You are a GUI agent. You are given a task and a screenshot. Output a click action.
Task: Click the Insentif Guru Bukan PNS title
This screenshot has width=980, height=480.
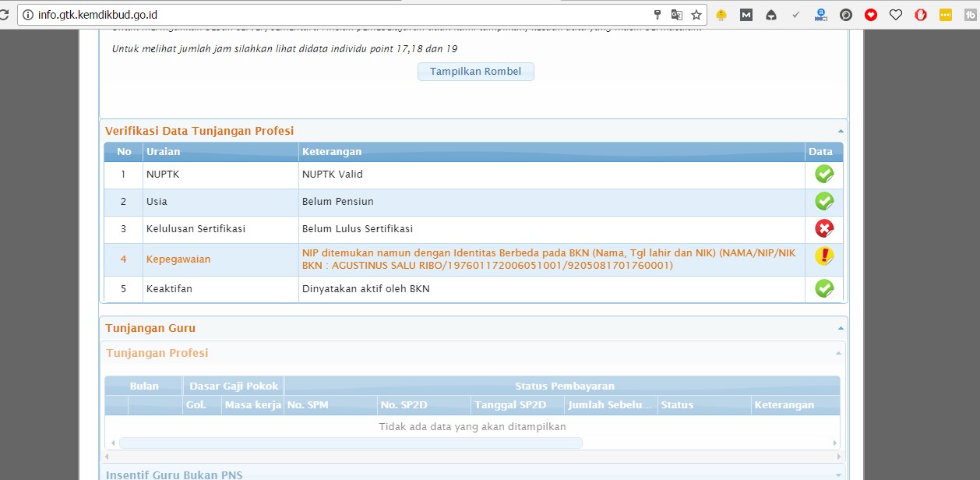(174, 475)
